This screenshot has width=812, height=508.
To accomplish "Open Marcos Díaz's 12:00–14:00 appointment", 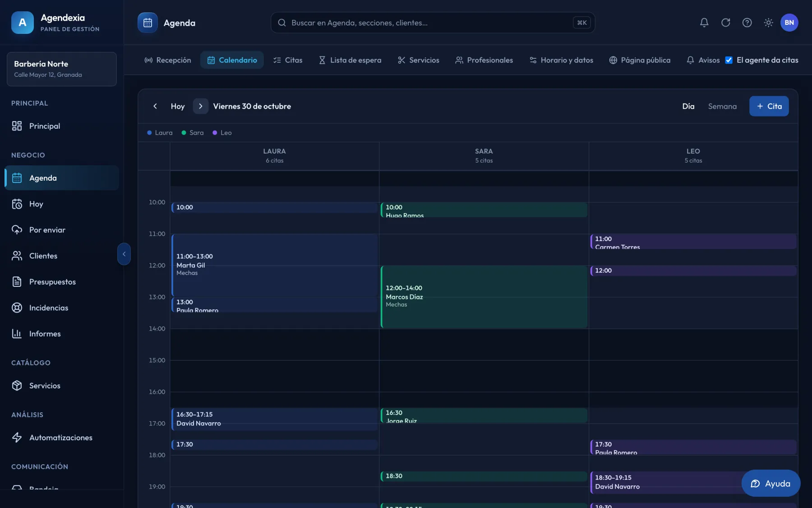I will pyautogui.click(x=484, y=297).
